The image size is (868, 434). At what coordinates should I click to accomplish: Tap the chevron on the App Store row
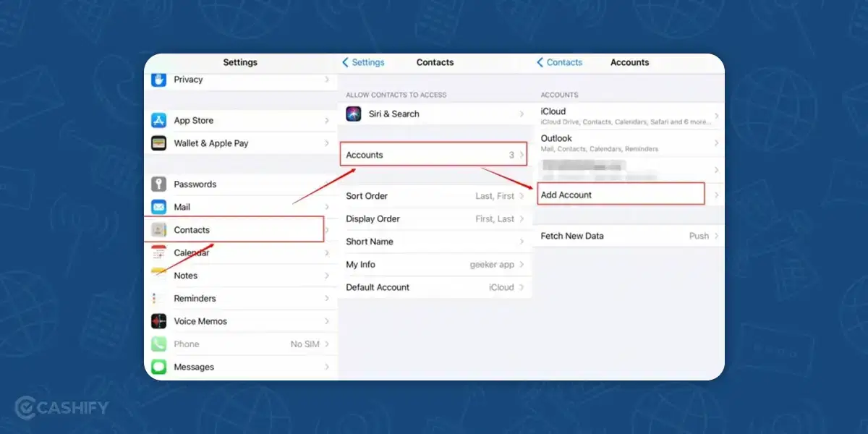click(x=327, y=121)
